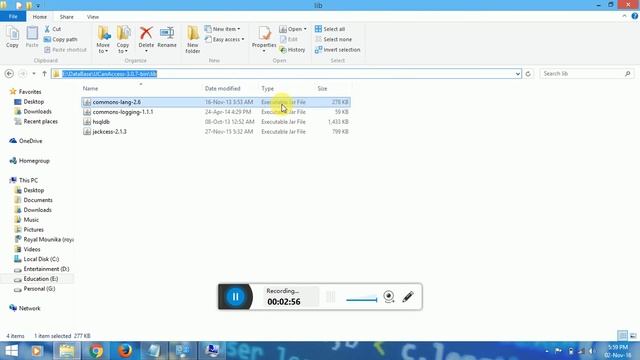This screenshot has width=640, height=360.
Task: Click Invert selection
Action: point(337,50)
